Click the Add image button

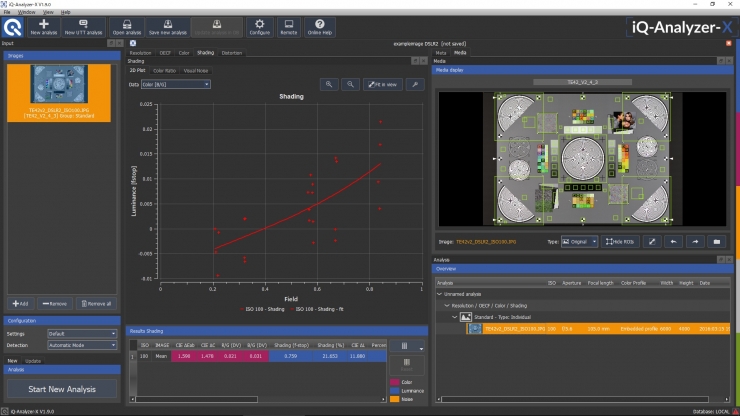[20, 304]
